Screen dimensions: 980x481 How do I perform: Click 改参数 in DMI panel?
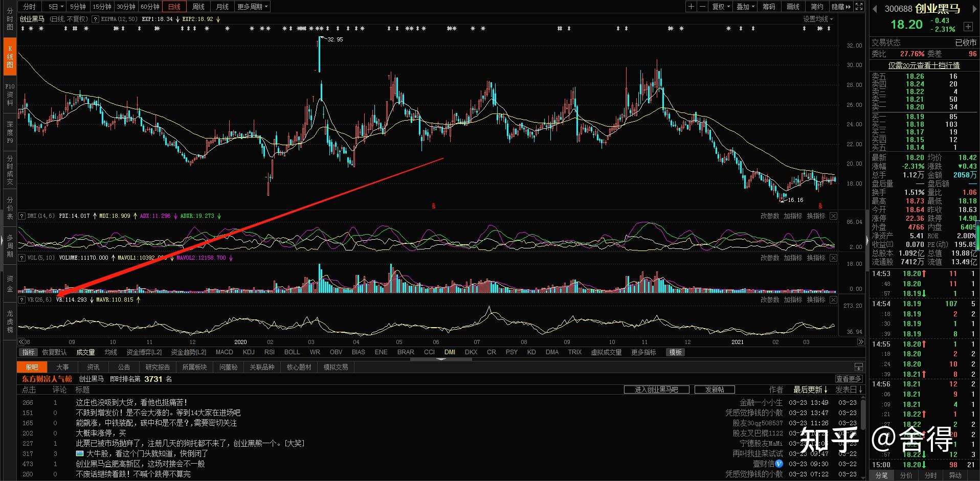point(770,216)
